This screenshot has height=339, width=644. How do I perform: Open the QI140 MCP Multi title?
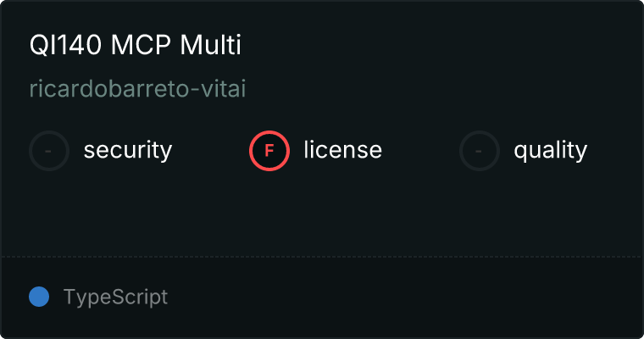[136, 46]
